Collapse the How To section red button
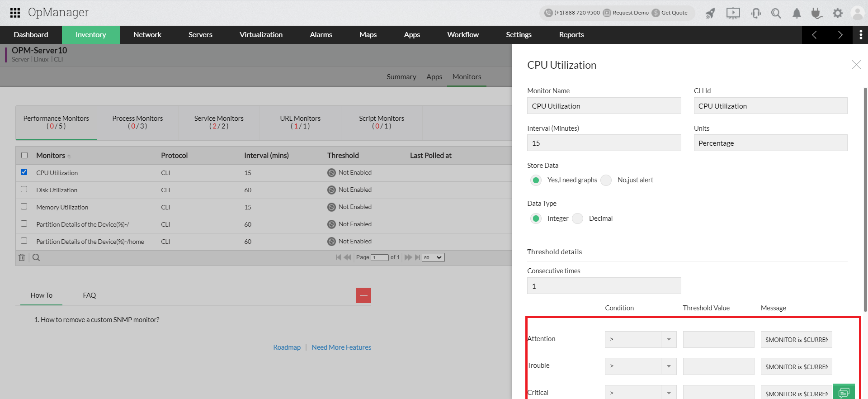868x399 pixels. coord(363,295)
